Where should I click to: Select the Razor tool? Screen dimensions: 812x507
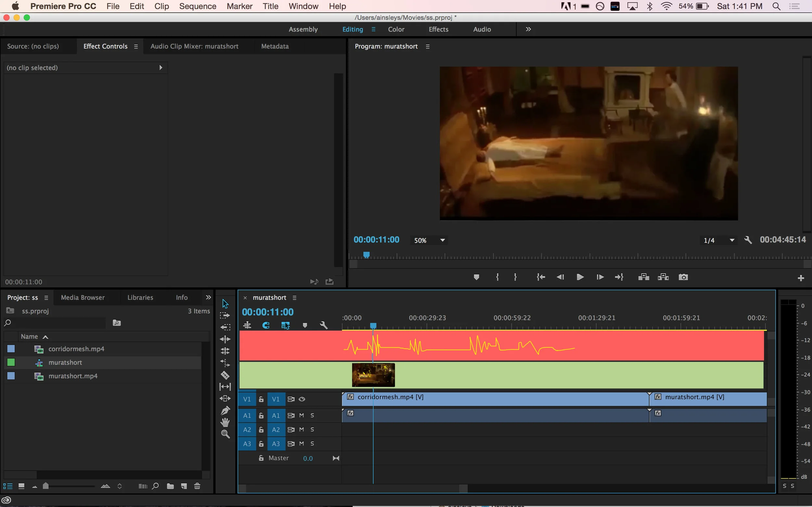225,375
